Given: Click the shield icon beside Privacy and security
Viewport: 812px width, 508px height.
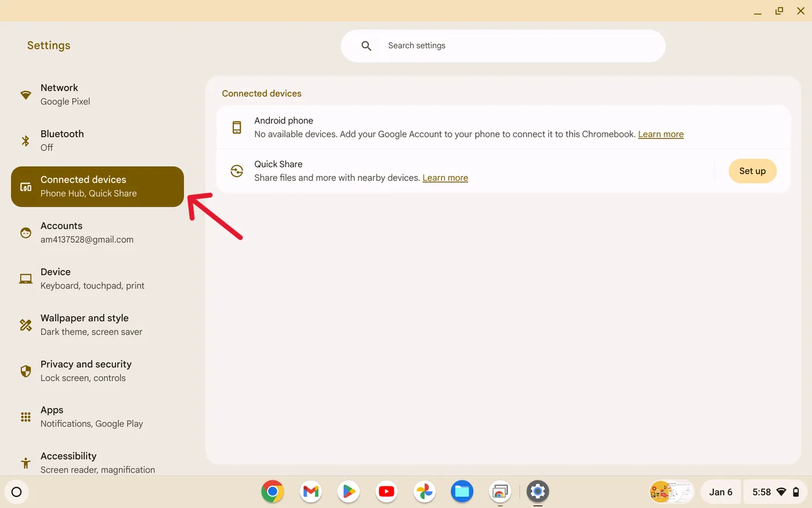Looking at the screenshot, I should (x=26, y=371).
